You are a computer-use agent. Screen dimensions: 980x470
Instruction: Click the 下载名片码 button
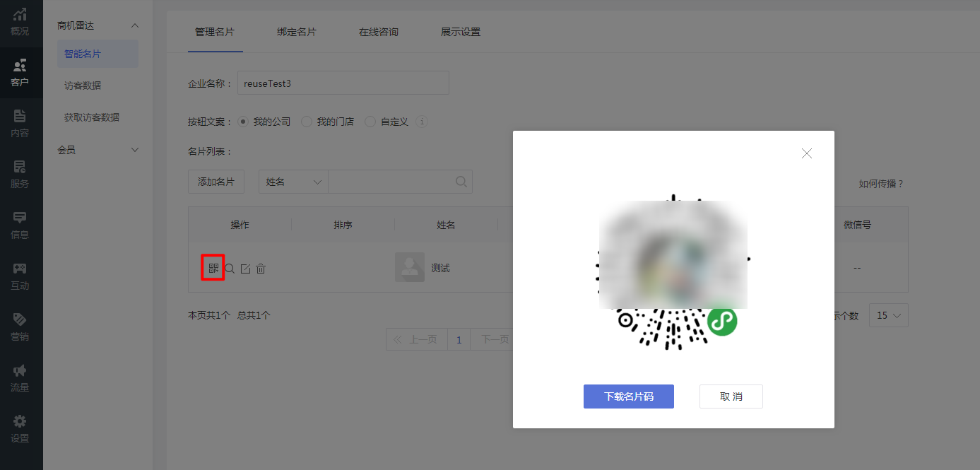click(x=629, y=396)
